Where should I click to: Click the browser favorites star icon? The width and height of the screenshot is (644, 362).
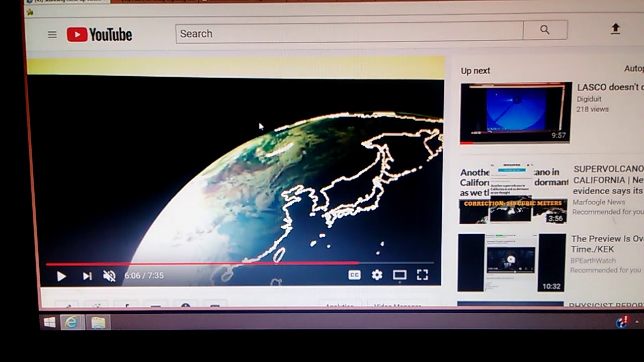(x=30, y=12)
